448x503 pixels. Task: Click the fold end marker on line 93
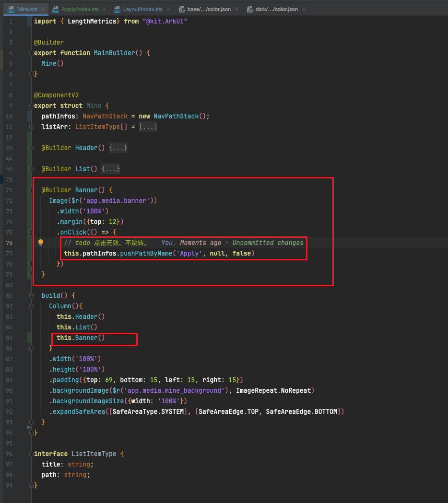pos(31,422)
